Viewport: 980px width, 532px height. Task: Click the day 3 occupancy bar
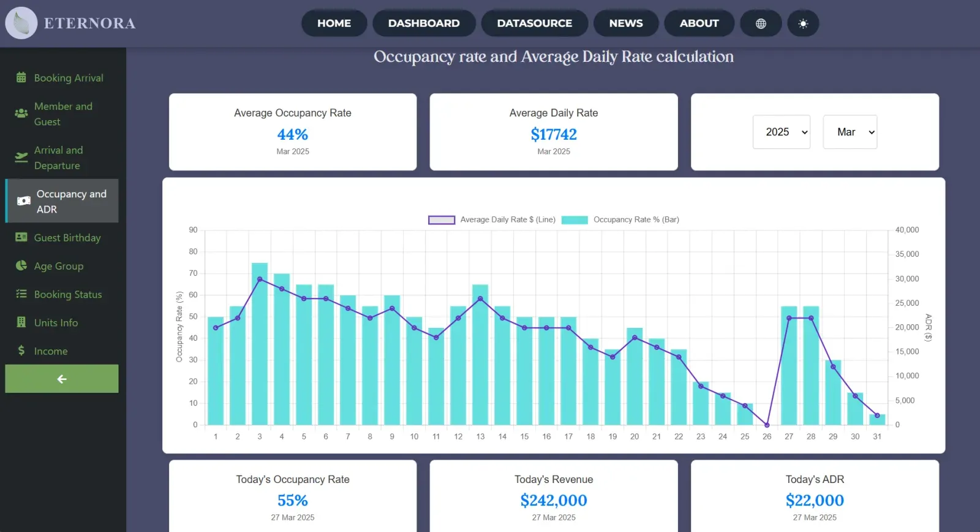260,344
